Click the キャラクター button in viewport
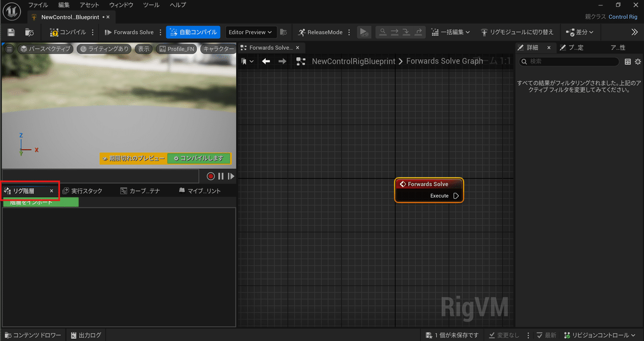Screen dimensions: 644x341 [218, 49]
